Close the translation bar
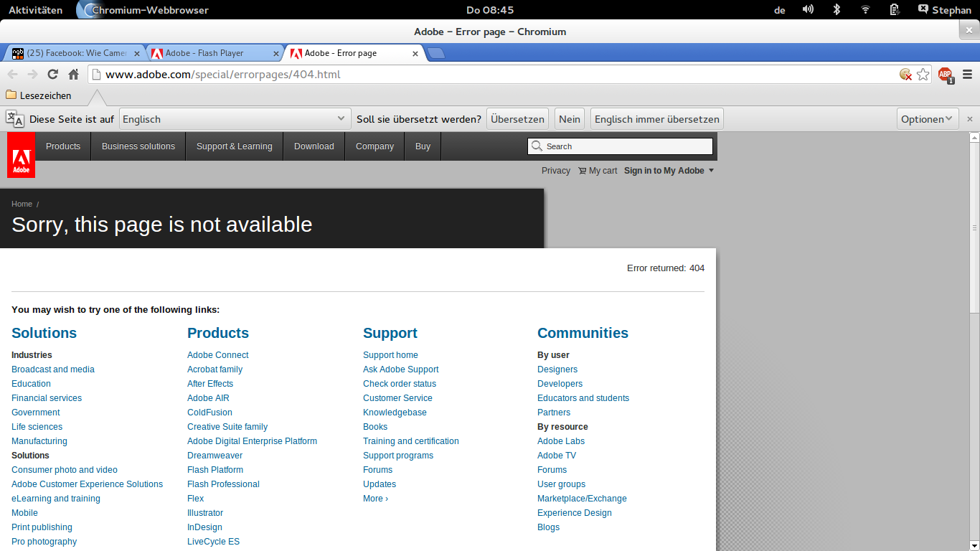Viewport: 980px width, 551px height. click(x=970, y=119)
